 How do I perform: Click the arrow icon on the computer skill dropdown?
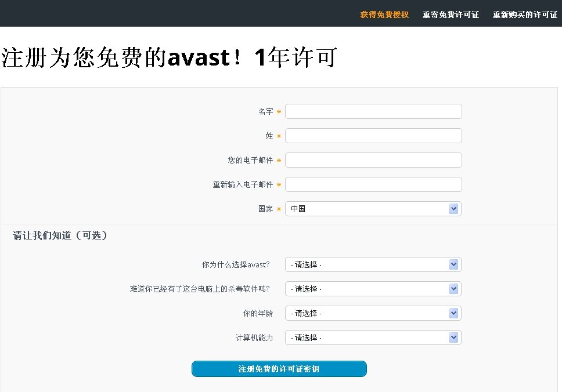tap(453, 337)
